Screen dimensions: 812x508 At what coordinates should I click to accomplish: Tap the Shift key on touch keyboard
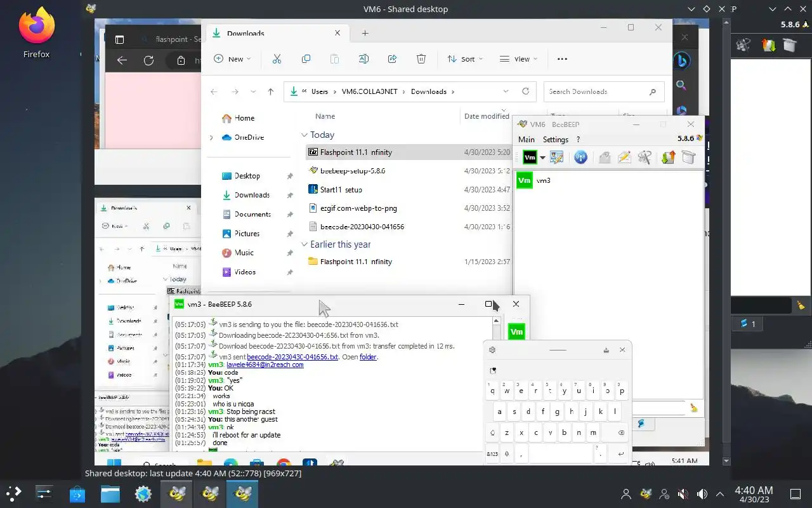(x=492, y=432)
